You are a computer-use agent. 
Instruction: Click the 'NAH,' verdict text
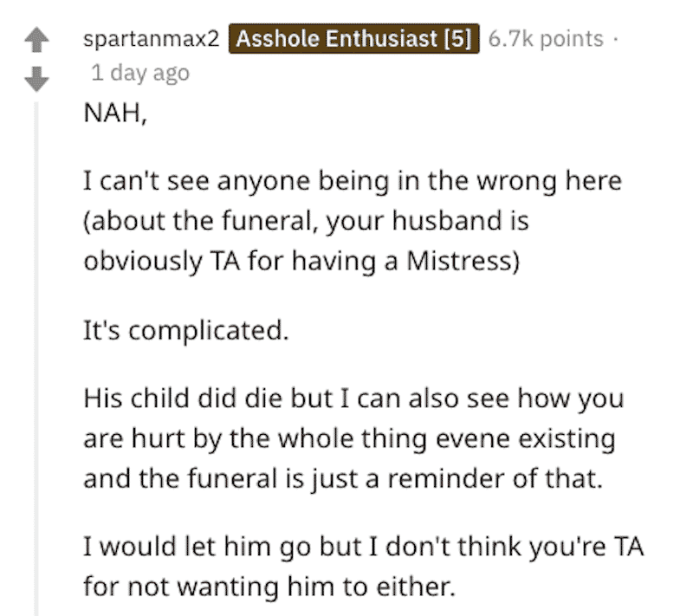115,113
